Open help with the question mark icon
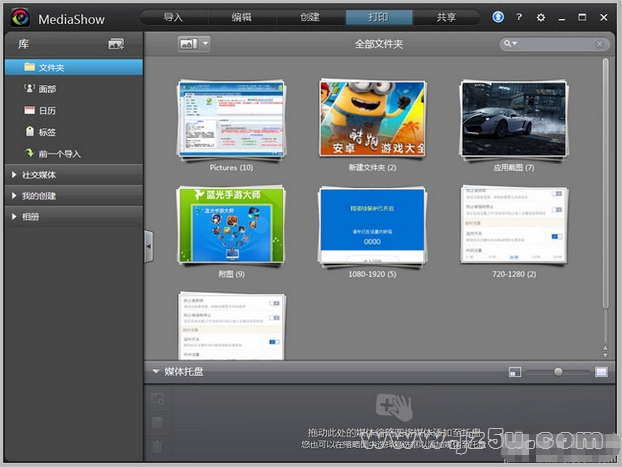 tap(519, 17)
